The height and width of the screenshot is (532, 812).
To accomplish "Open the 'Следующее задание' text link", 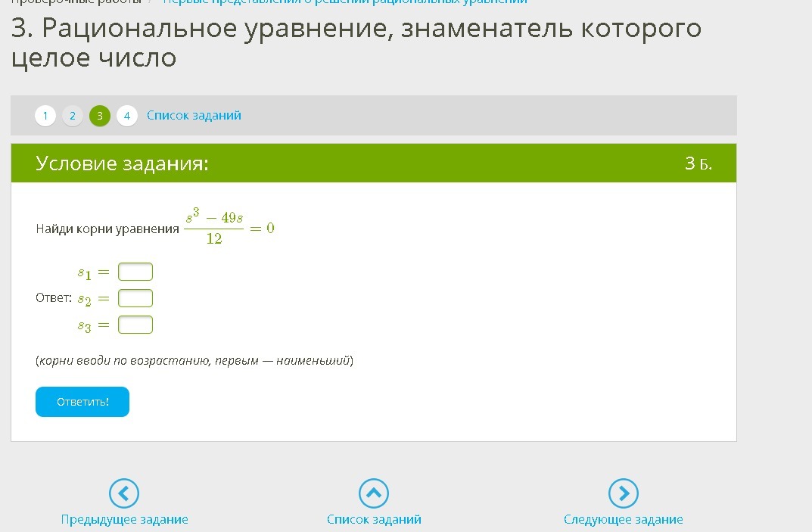I will pos(623,519).
